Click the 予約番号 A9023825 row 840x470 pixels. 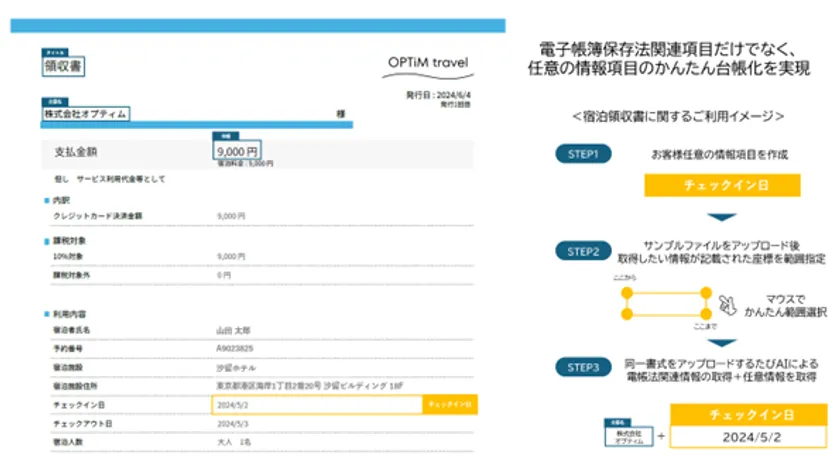(x=150, y=351)
